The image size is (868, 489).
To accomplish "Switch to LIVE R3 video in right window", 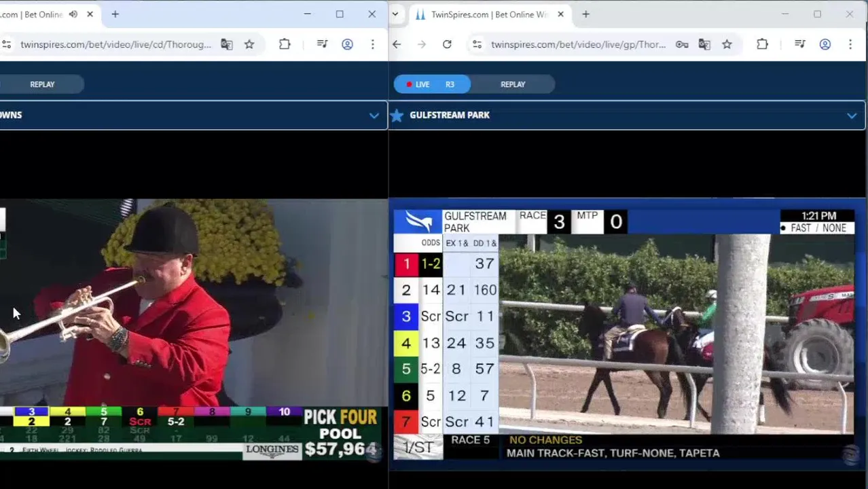I will point(432,84).
